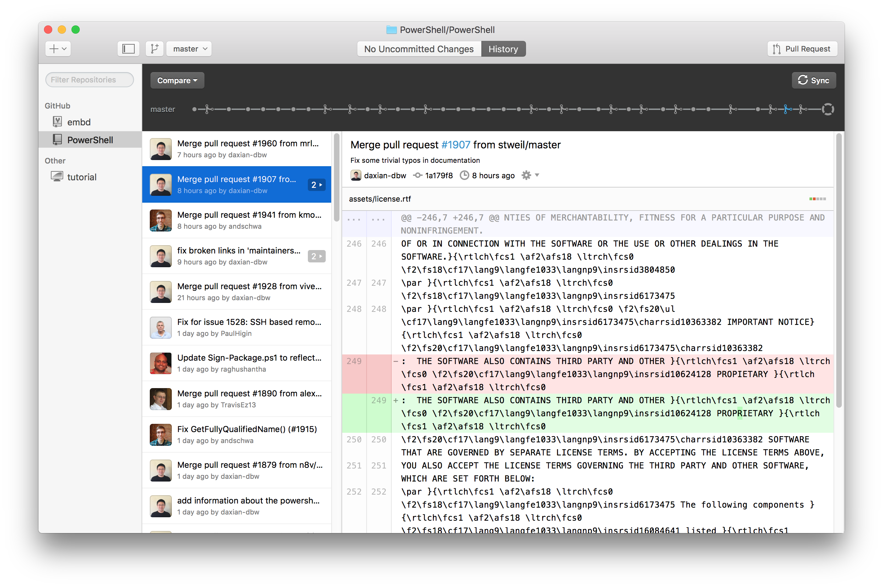Select commit Merge pull request #1928
This screenshot has height=588, width=883.
pyautogui.click(x=237, y=291)
